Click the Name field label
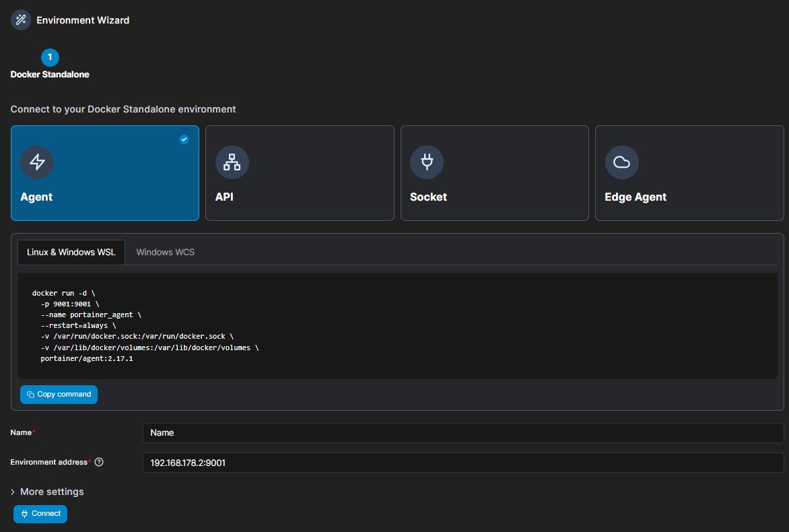The image size is (789, 532). (21, 432)
